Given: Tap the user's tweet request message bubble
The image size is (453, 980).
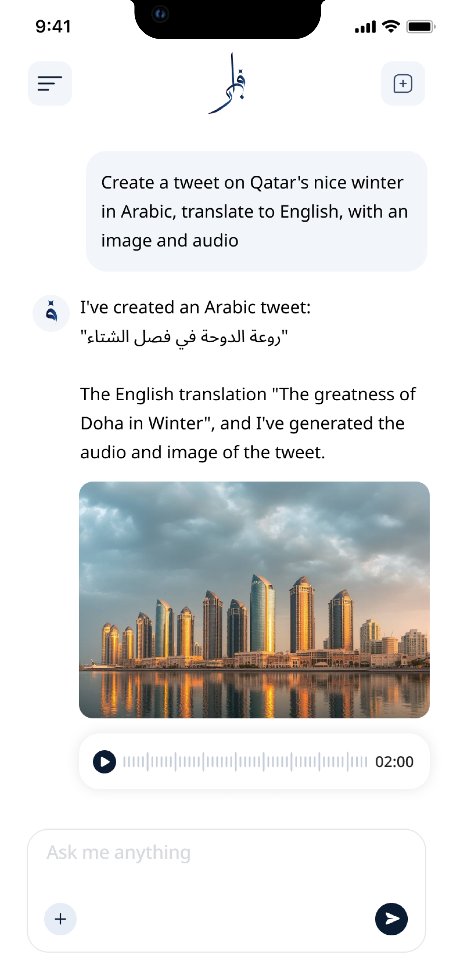Looking at the screenshot, I should pyautogui.click(x=256, y=211).
